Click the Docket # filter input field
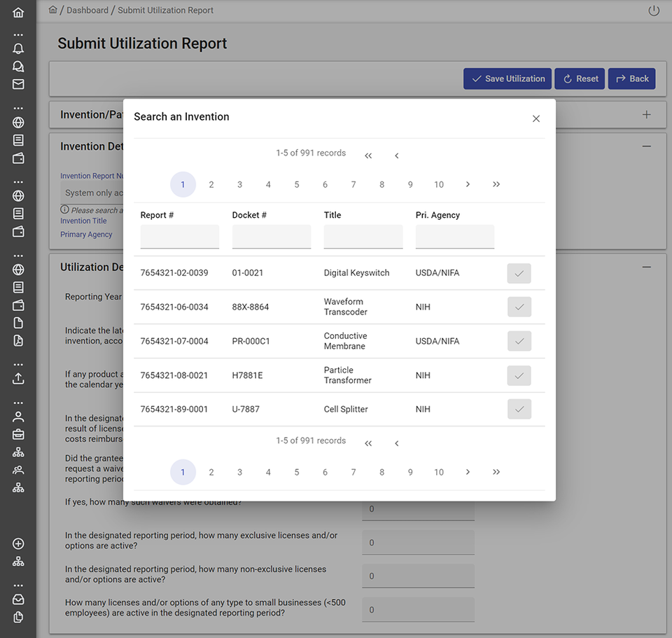Image resolution: width=672 pixels, height=638 pixels. pyautogui.click(x=272, y=237)
